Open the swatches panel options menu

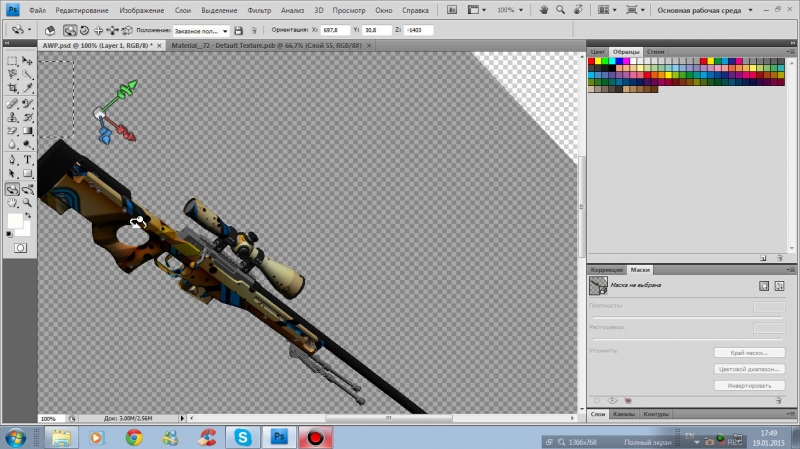(x=790, y=52)
